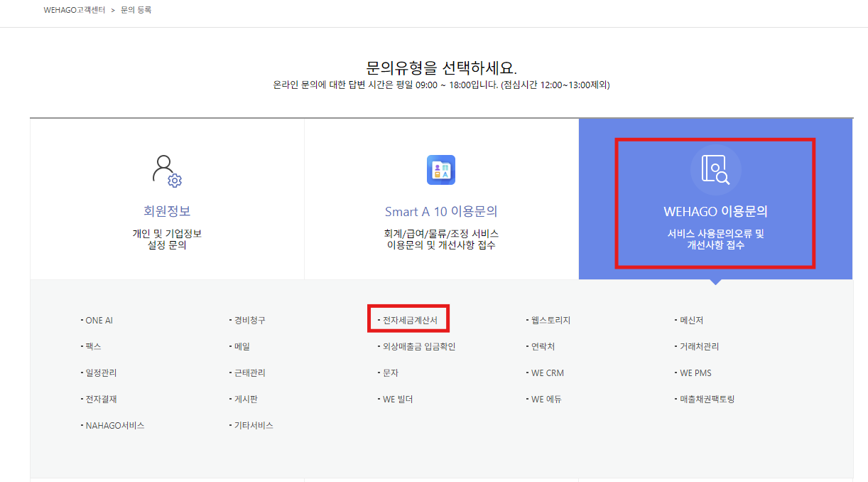Select 거래처관리 inquiry type
Screen dimensions: 868x482
(x=699, y=347)
